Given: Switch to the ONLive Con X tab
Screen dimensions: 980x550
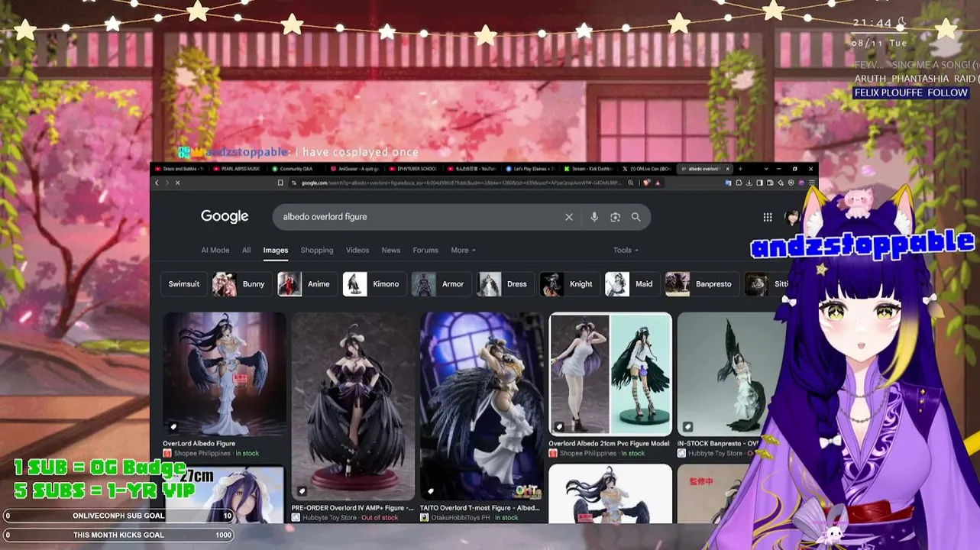Looking at the screenshot, I should (649, 169).
